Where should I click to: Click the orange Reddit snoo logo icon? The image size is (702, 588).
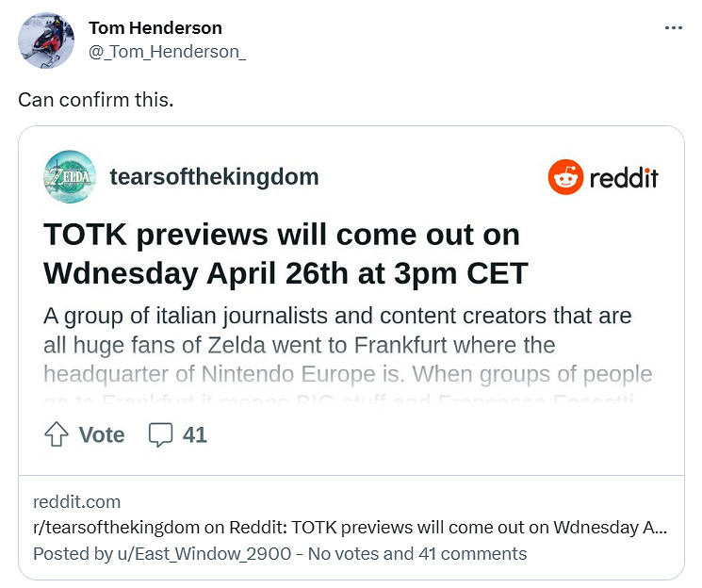coord(565,177)
